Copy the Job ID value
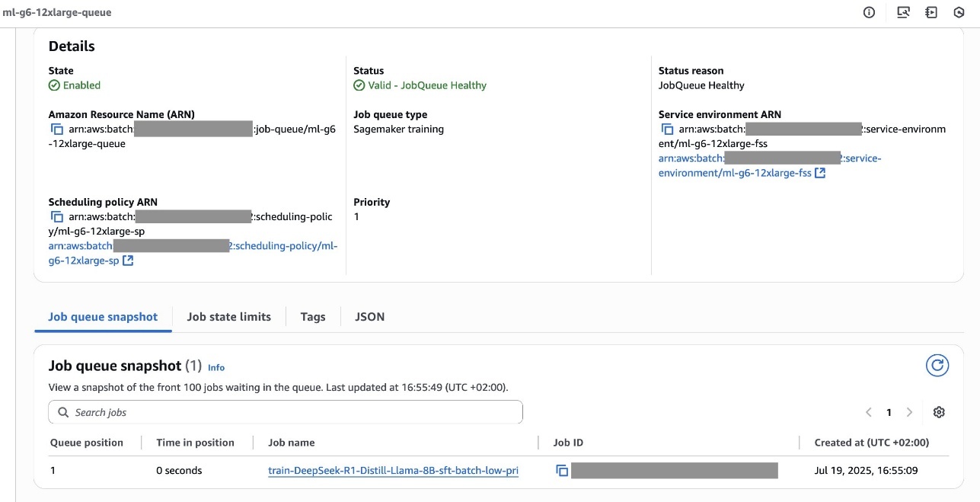 point(562,471)
